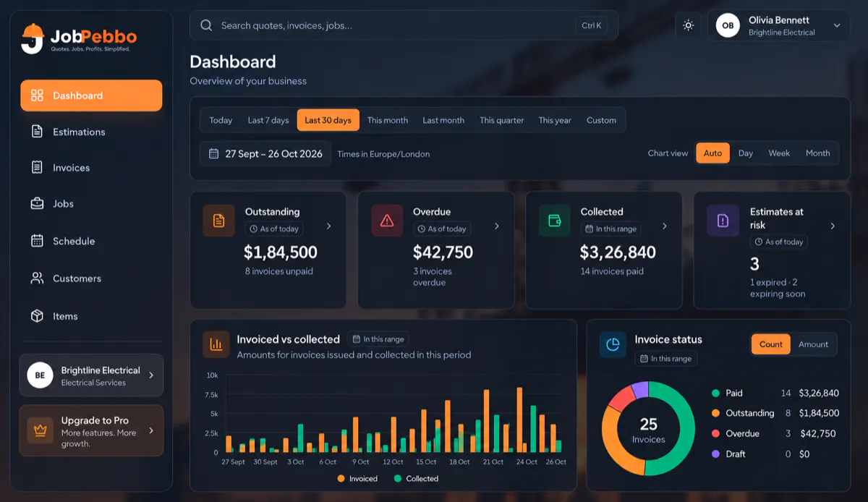
Task: Click the green Paid legend dot
Action: click(x=715, y=393)
